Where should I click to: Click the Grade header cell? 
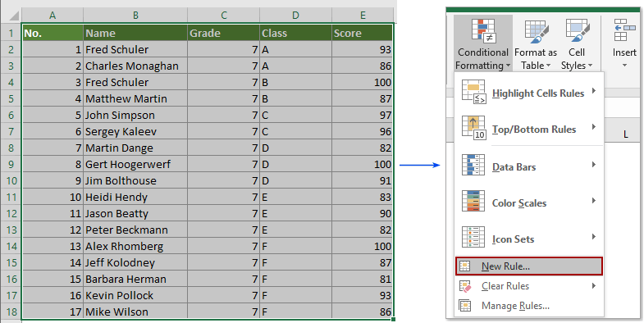coord(223,33)
